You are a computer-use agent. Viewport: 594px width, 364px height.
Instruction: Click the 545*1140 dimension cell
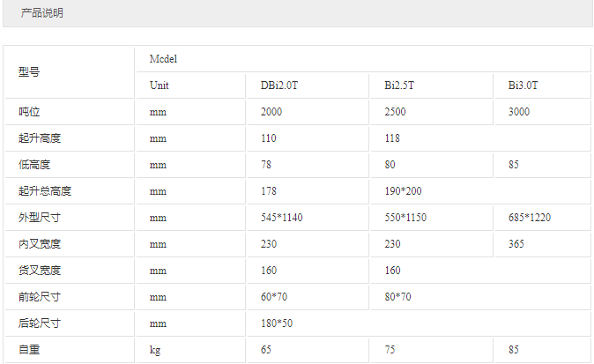tap(282, 218)
